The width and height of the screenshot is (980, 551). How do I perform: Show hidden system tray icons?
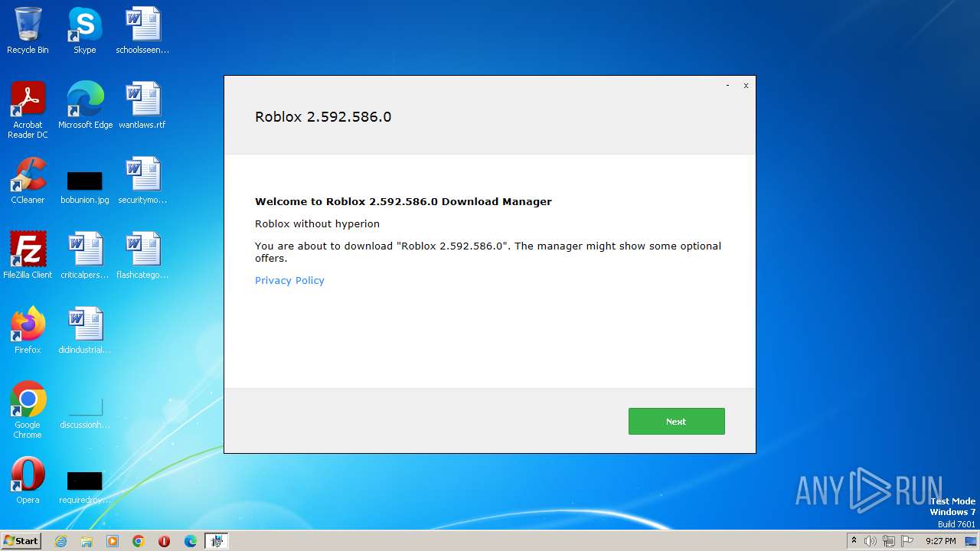coord(854,541)
